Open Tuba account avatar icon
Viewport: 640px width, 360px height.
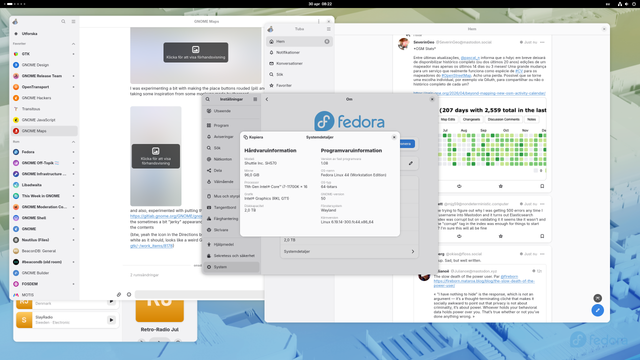coord(270,29)
